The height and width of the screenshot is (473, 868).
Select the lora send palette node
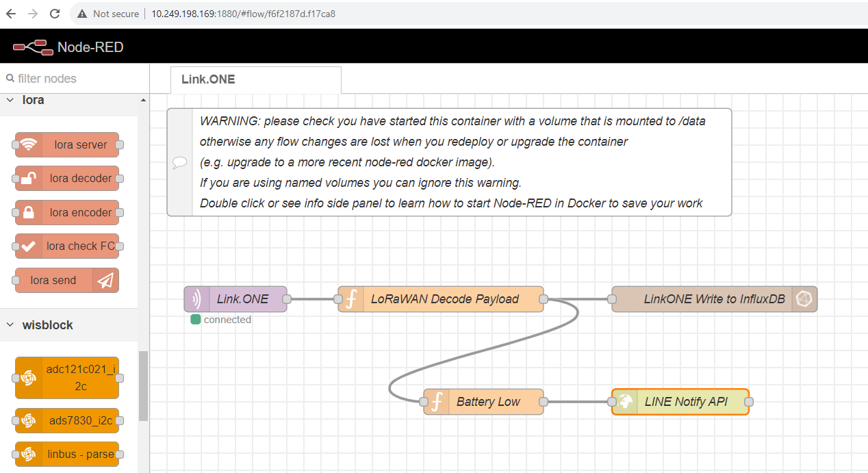67,281
